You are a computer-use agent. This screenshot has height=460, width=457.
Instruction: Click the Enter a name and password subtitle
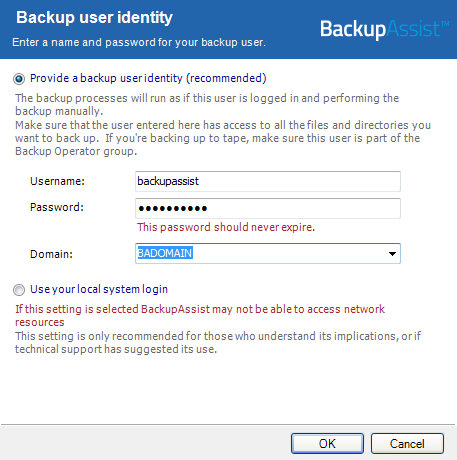[x=139, y=42]
